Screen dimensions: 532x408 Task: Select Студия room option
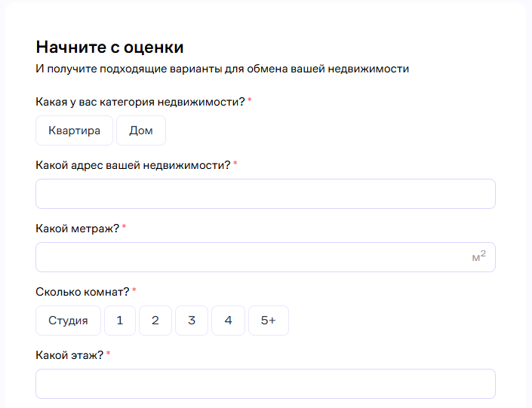[x=68, y=321]
